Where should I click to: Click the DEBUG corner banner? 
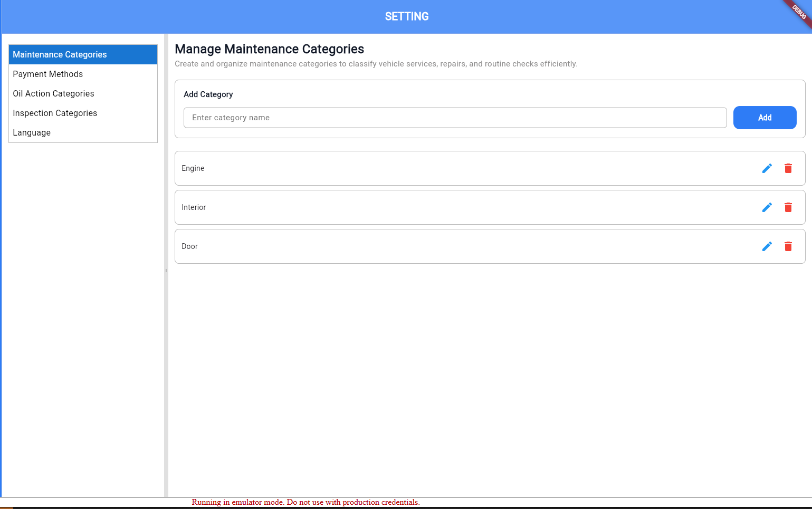point(799,12)
